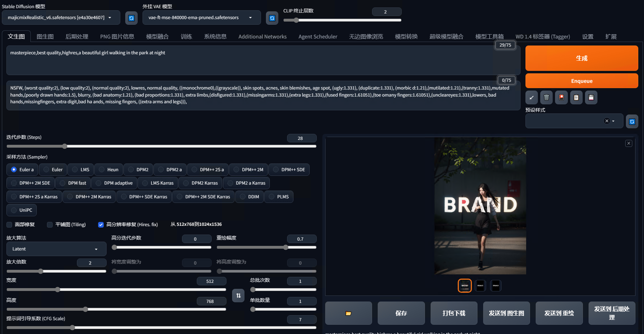
Task: Click the CLIP 终止层数 slider
Action: pyautogui.click(x=342, y=20)
